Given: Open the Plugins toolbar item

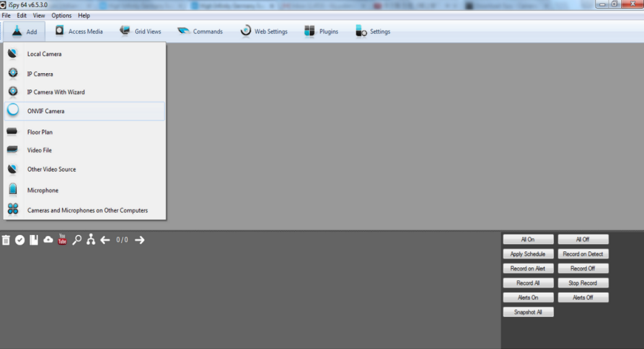Looking at the screenshot, I should 321,32.
